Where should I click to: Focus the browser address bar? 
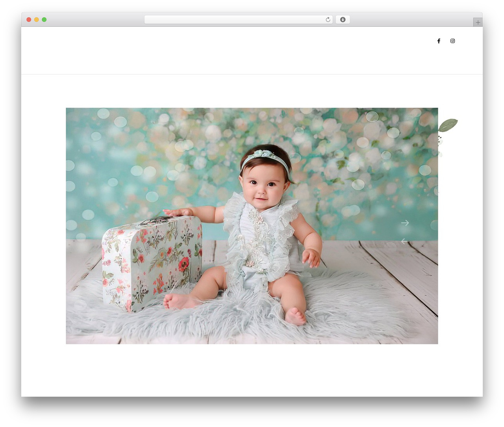click(x=239, y=20)
